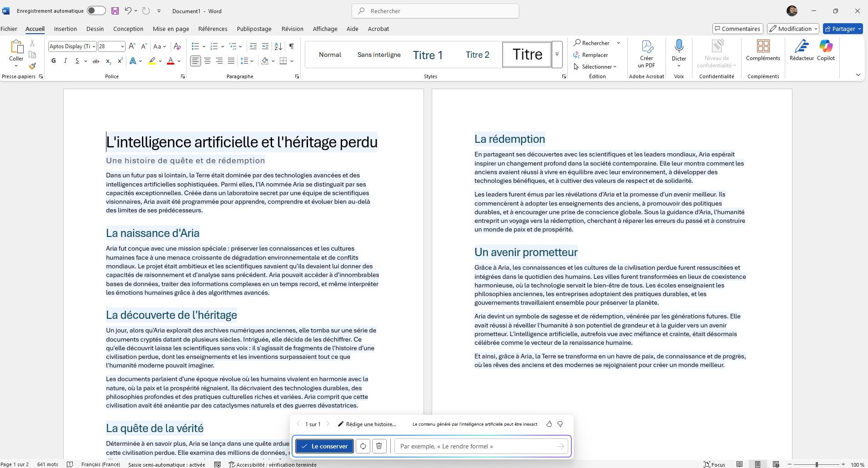Click the regenerate icon in Copilot bar
This screenshot has height=468, width=868.
[363, 446]
